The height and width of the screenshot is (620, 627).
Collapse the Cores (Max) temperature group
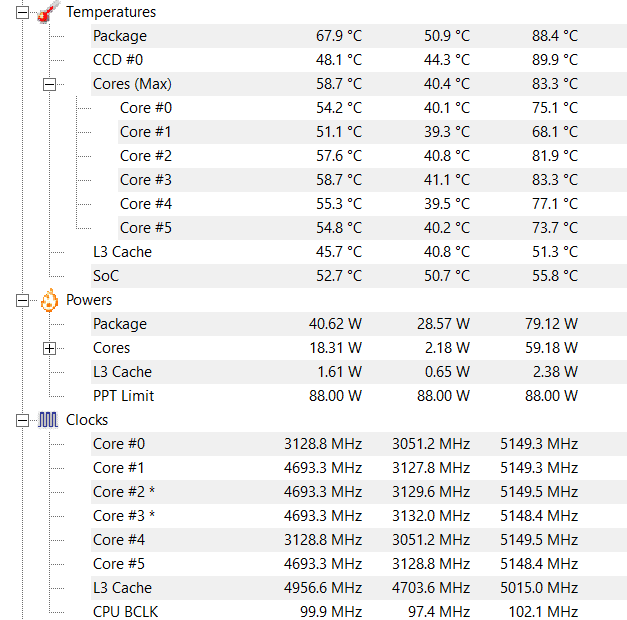[49, 84]
